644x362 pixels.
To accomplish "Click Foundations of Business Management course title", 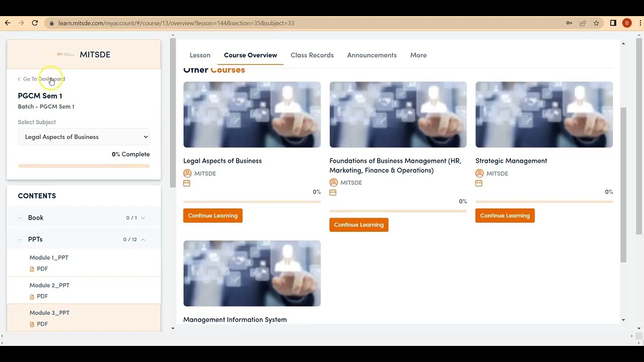I will (395, 165).
